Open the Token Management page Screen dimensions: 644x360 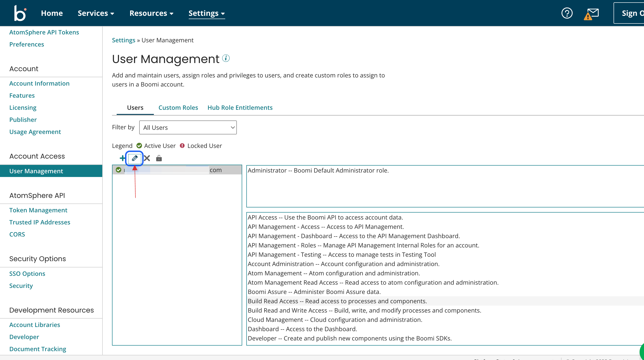(x=38, y=210)
